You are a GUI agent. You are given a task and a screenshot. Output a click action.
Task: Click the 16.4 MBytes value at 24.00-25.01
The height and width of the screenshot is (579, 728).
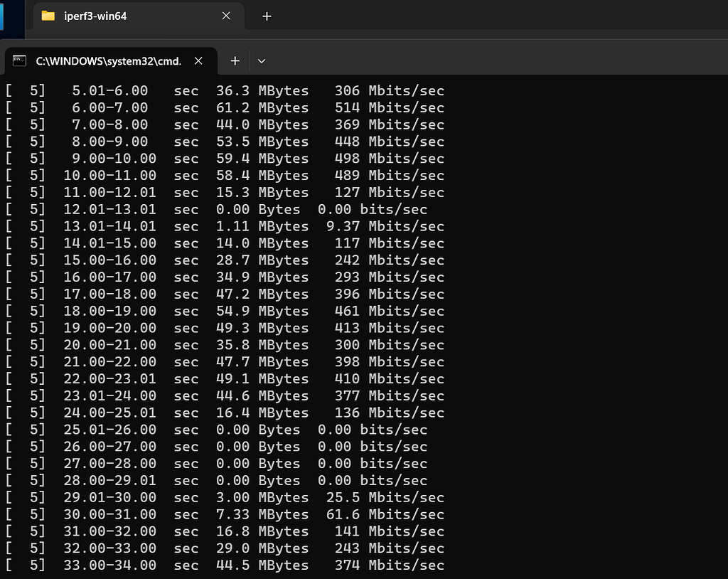(x=232, y=413)
